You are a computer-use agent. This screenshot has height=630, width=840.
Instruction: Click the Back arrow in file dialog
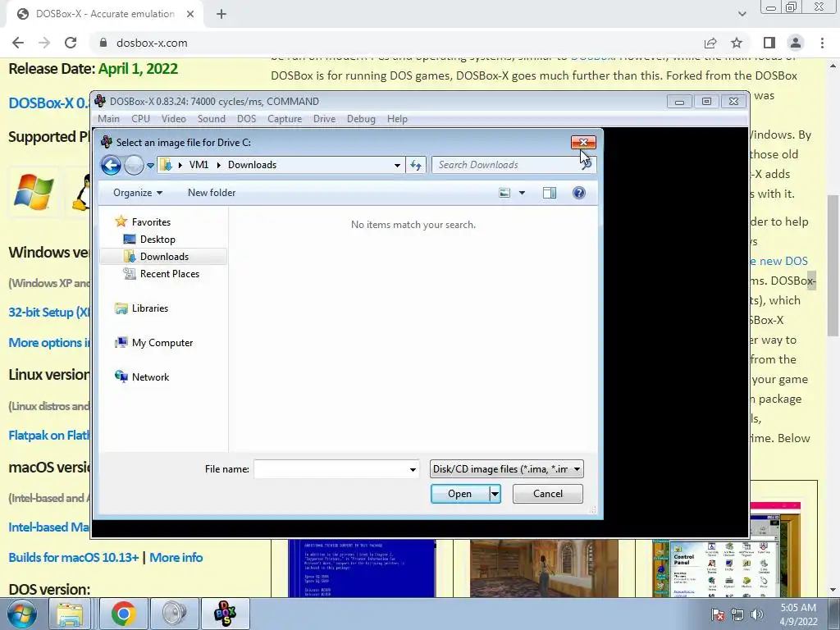point(111,165)
